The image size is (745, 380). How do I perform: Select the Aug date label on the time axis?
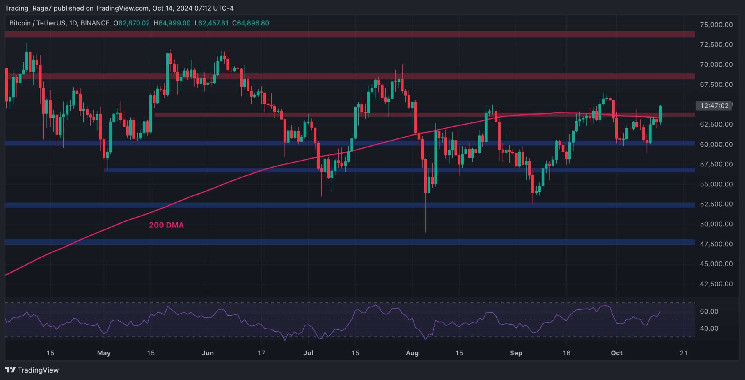click(412, 353)
